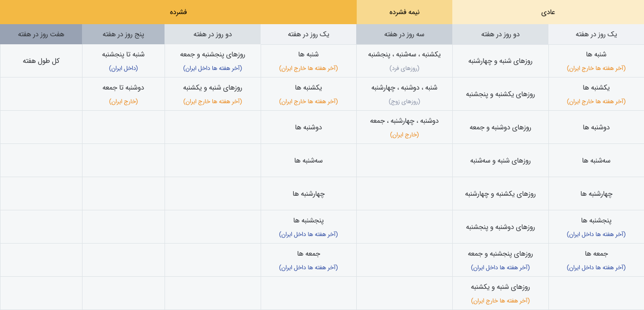Select 'چهارشنبه ها' under the عادی section
This screenshot has width=644, height=310.
[596, 194]
